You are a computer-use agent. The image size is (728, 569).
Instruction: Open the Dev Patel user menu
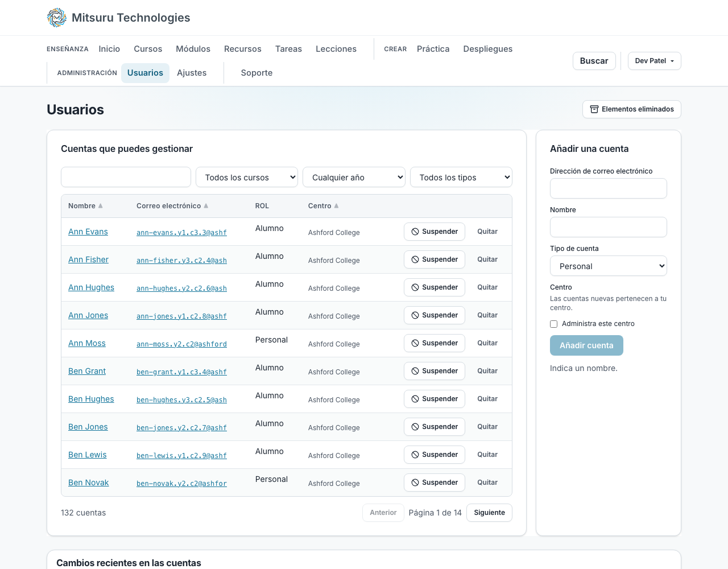point(655,61)
